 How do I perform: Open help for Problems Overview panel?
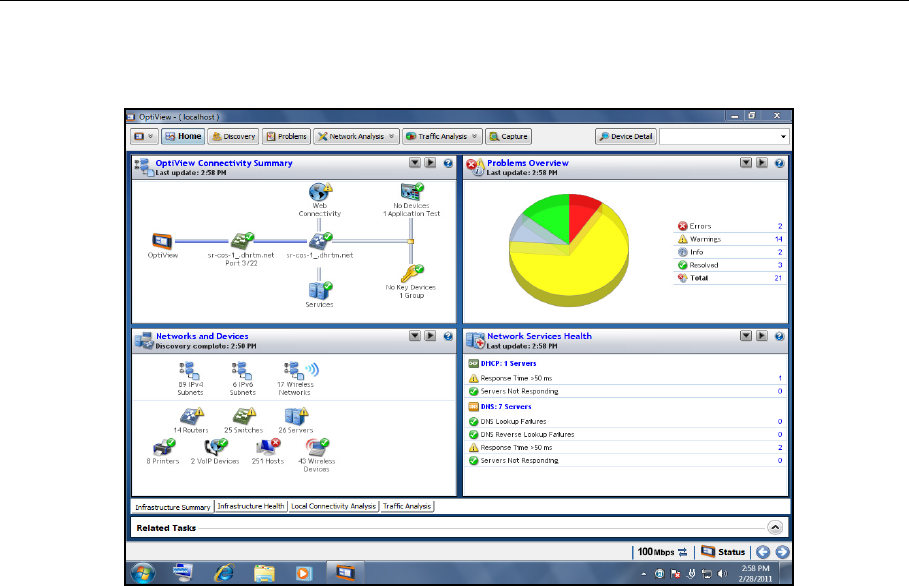[x=779, y=163]
